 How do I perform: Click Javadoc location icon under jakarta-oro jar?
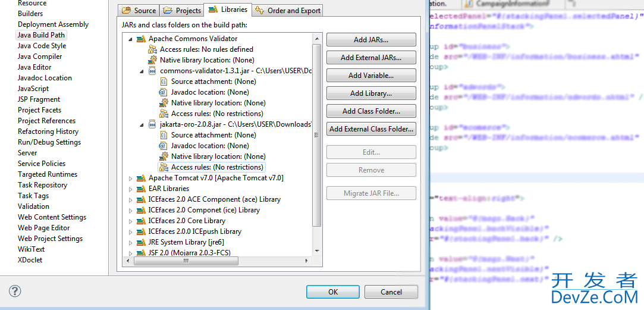tap(164, 146)
